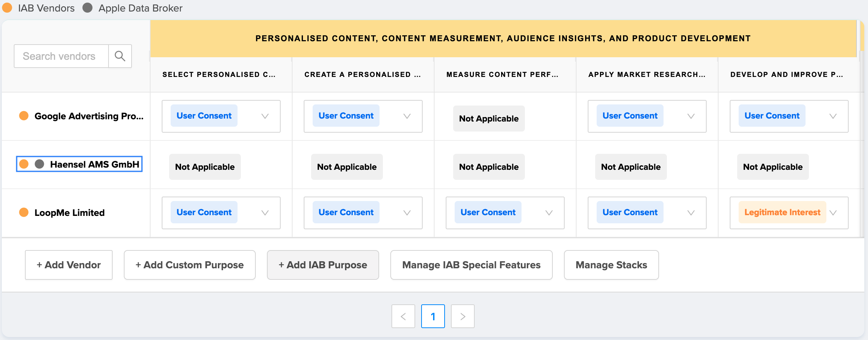Click the Create a Personalised column header
Screen dimensions: 868x340
pos(362,74)
